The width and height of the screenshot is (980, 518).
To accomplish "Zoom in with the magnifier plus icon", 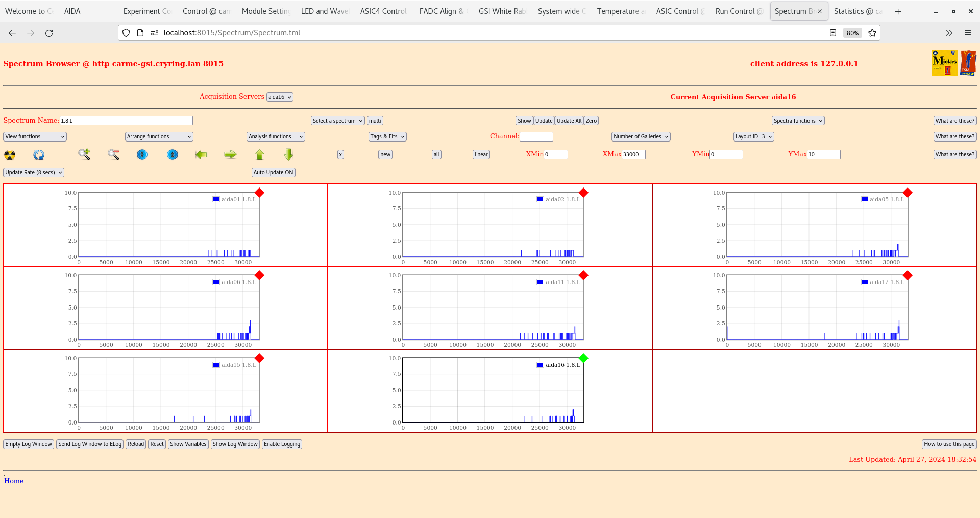I will (84, 154).
